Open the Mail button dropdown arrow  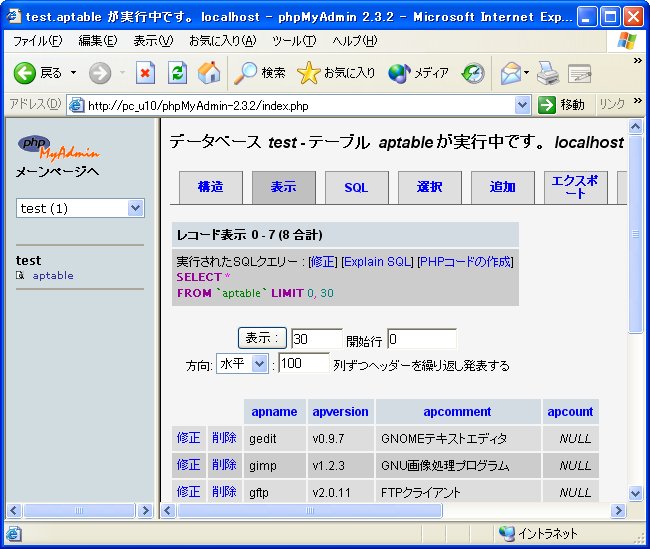pyautogui.click(x=526, y=73)
